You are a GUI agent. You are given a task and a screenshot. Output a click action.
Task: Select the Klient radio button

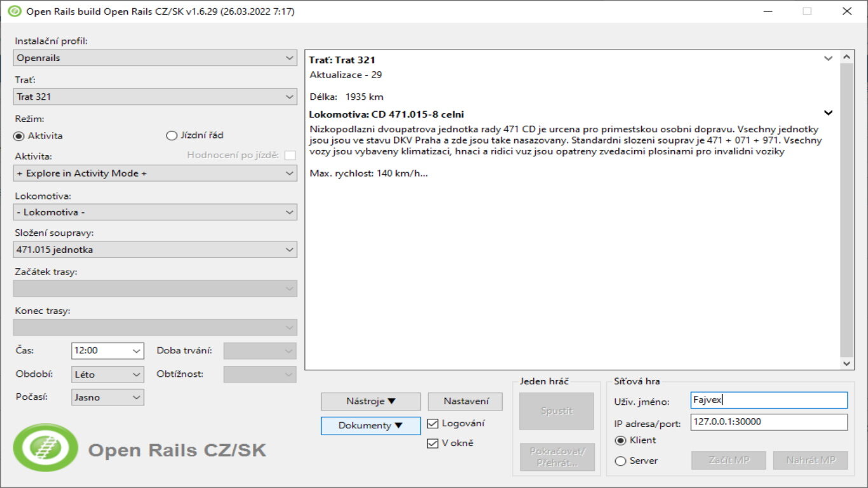point(620,441)
